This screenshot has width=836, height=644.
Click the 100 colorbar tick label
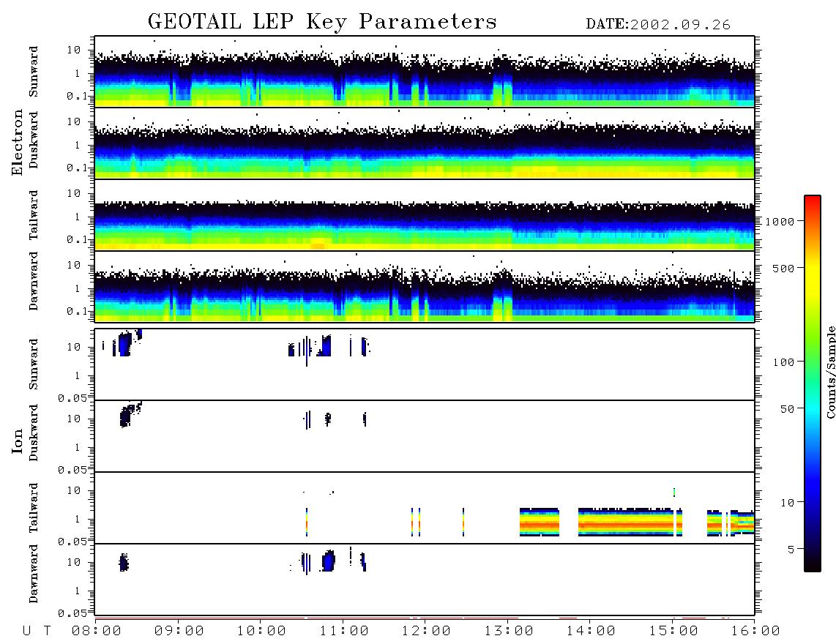784,362
